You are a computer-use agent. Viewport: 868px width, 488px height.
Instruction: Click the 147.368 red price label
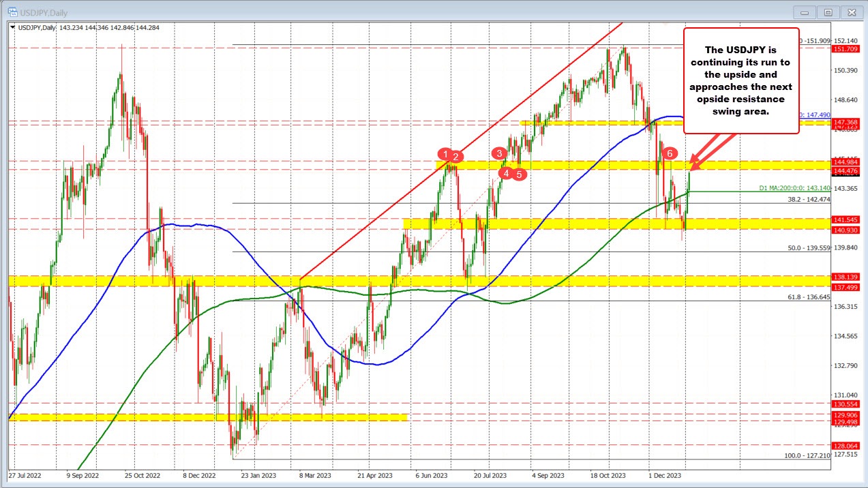tap(845, 121)
